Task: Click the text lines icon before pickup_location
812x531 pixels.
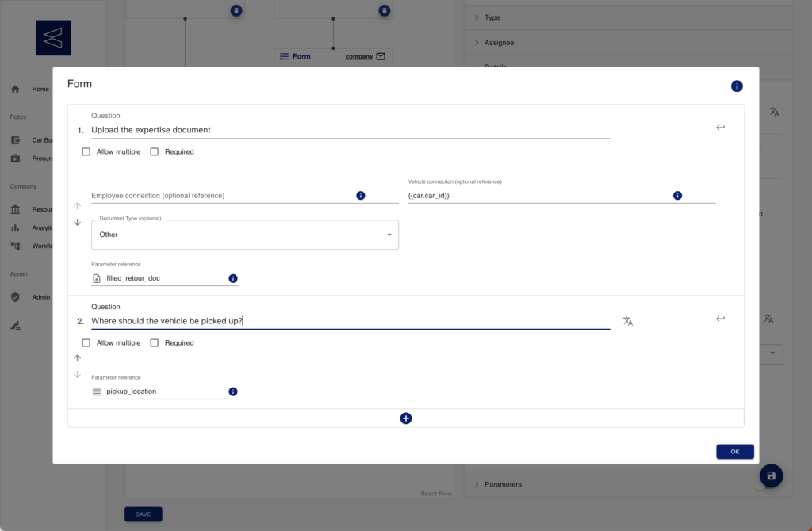Action: click(96, 392)
